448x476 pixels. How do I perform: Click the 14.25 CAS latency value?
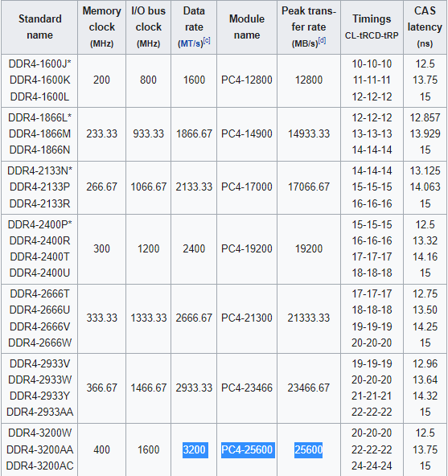point(425,327)
